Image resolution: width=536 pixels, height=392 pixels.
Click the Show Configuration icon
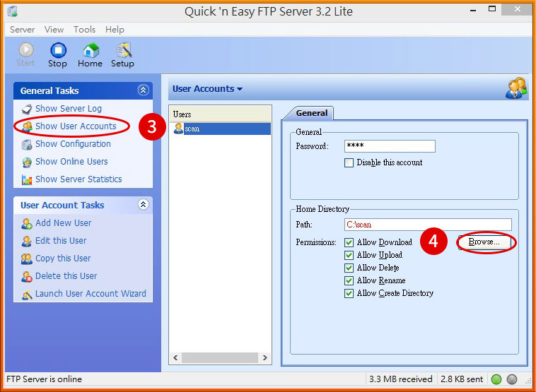click(x=27, y=144)
